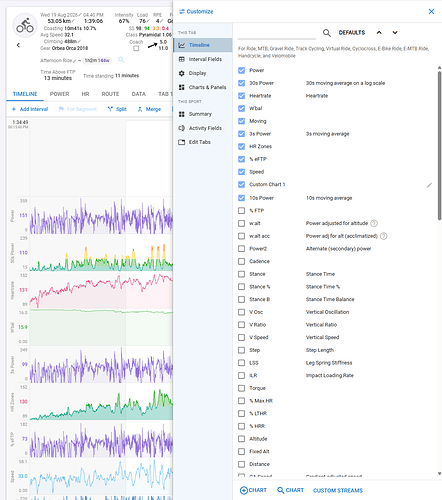Uncheck the Custom Chart 1 checkbox
442x500 pixels.
[242, 184]
